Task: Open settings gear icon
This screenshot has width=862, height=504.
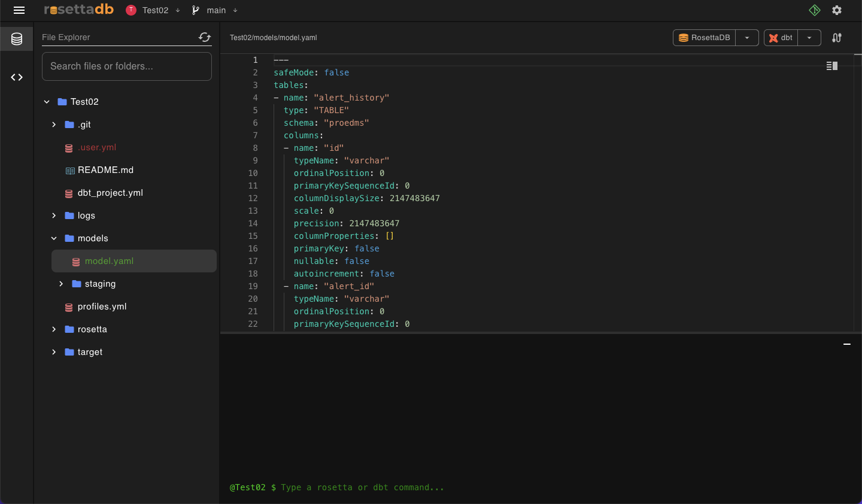Action: click(x=837, y=10)
